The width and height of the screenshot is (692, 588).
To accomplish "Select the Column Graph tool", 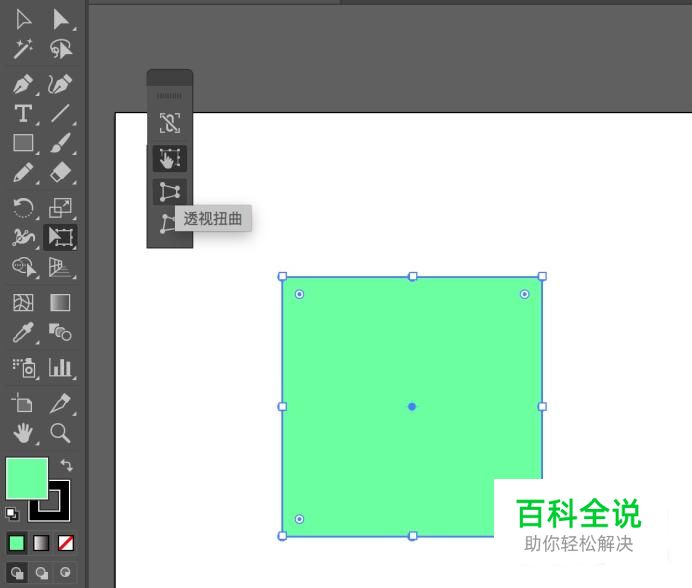I will tap(60, 367).
